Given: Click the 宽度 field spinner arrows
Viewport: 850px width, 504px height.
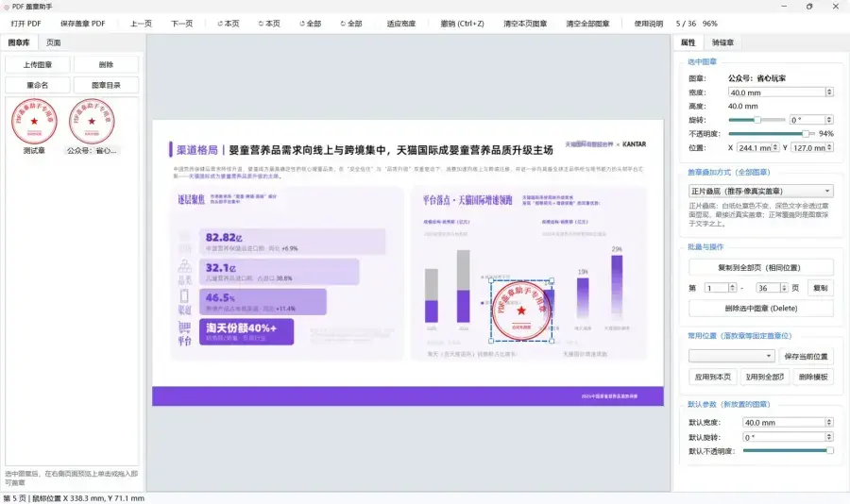Looking at the screenshot, I should [829, 92].
